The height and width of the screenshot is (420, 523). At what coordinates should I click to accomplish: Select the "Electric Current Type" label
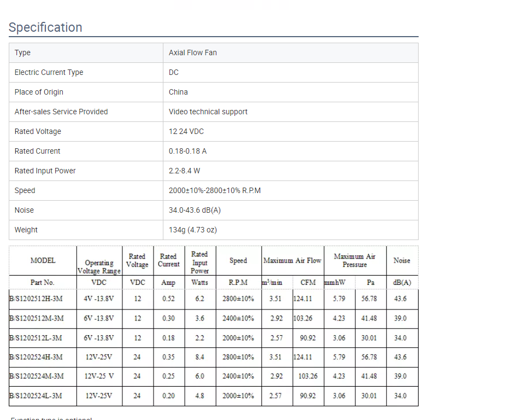[49, 72]
